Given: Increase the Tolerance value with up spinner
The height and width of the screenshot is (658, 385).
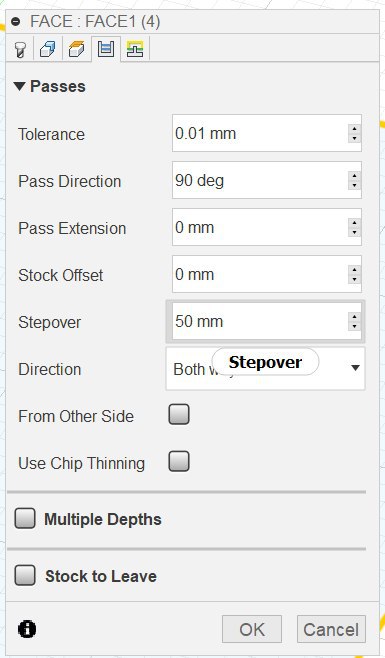Looking at the screenshot, I should 355,129.
